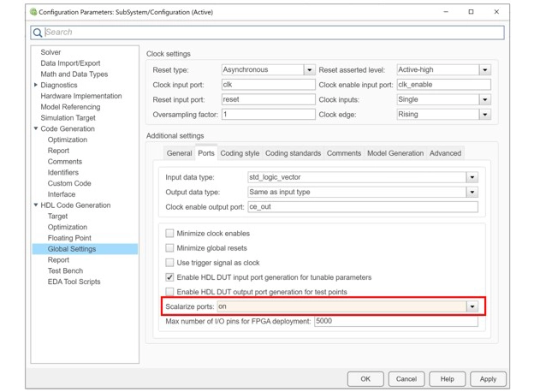Click the search magnifier icon

pos(38,33)
